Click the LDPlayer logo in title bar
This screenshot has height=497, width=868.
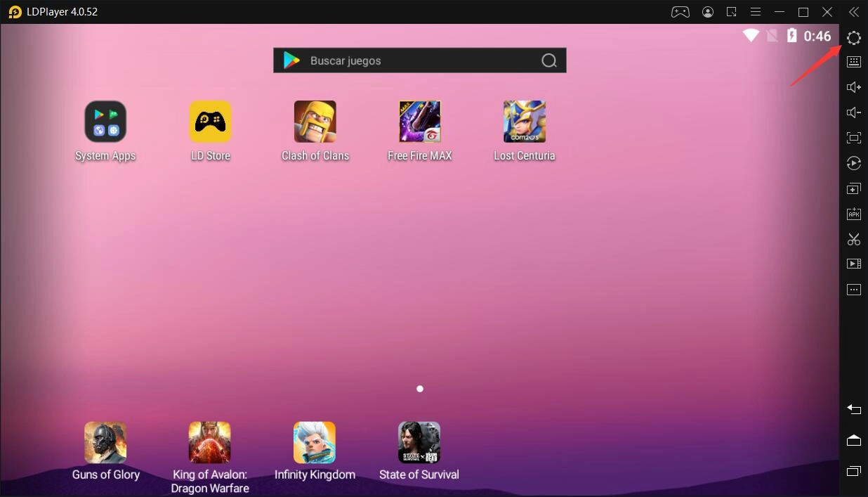15,12
